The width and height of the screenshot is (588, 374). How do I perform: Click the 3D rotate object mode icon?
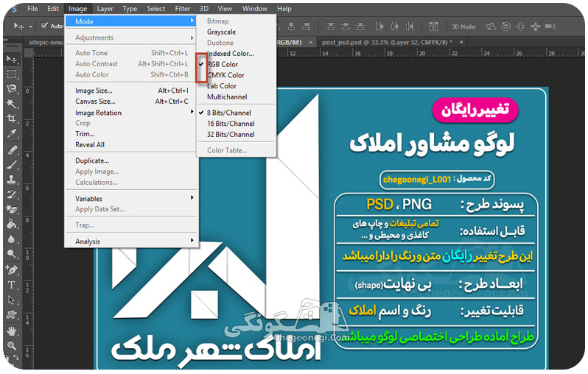(491, 27)
